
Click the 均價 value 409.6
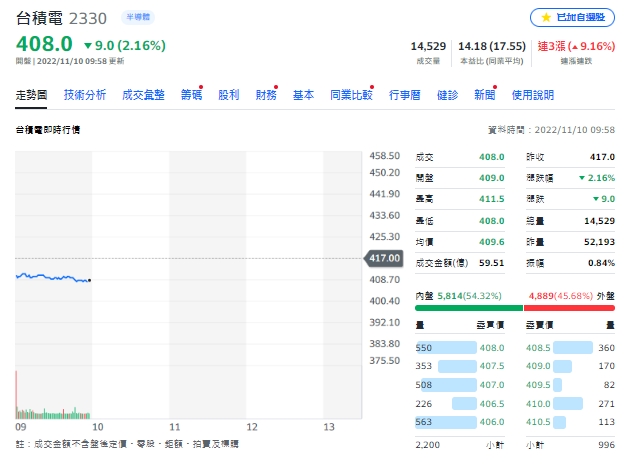click(x=491, y=242)
